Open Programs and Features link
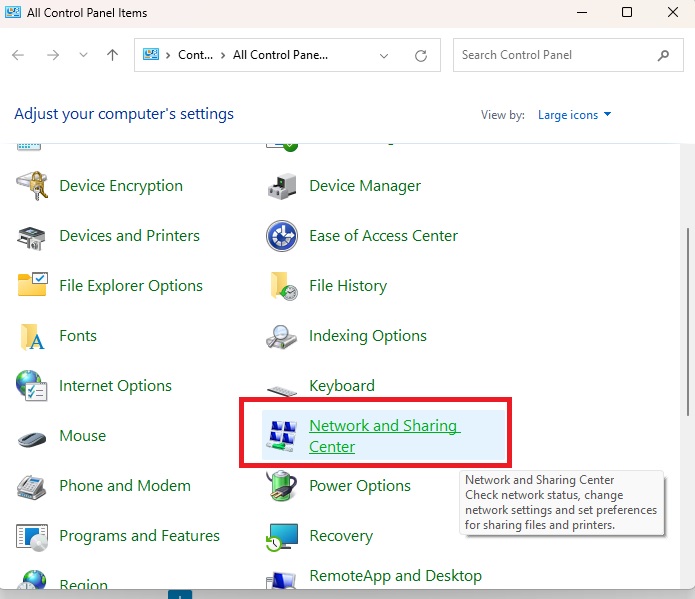The image size is (695, 599). pyautogui.click(x=139, y=536)
